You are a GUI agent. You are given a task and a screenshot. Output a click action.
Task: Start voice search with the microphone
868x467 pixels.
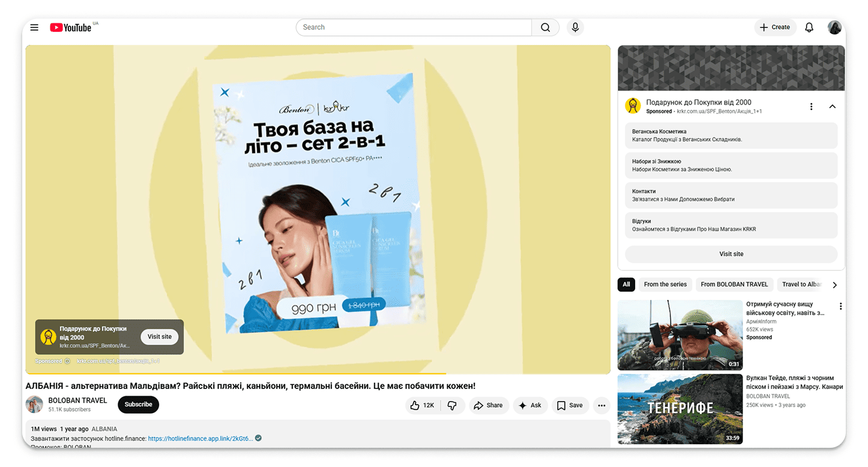[575, 28]
